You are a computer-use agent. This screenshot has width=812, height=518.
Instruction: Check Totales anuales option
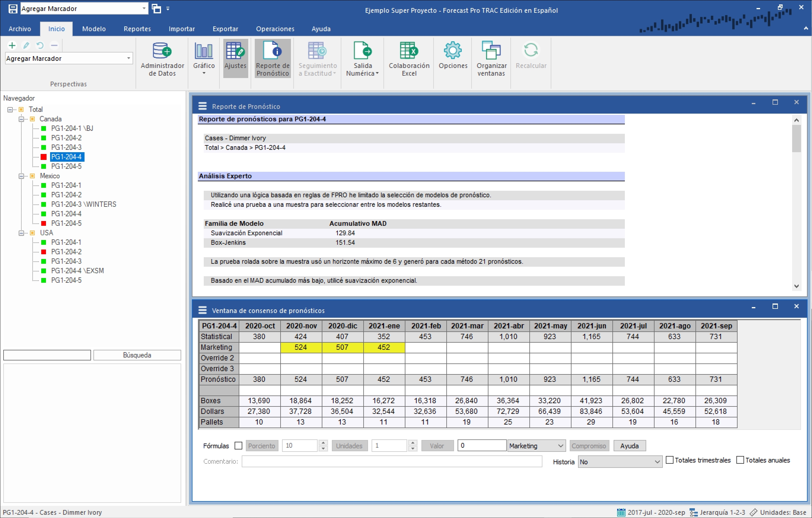740,460
